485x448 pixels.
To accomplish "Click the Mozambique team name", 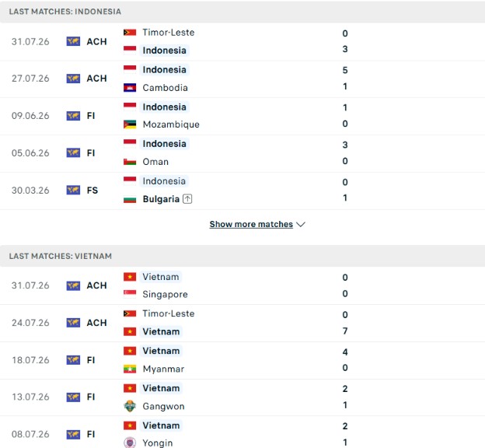I will [x=171, y=124].
